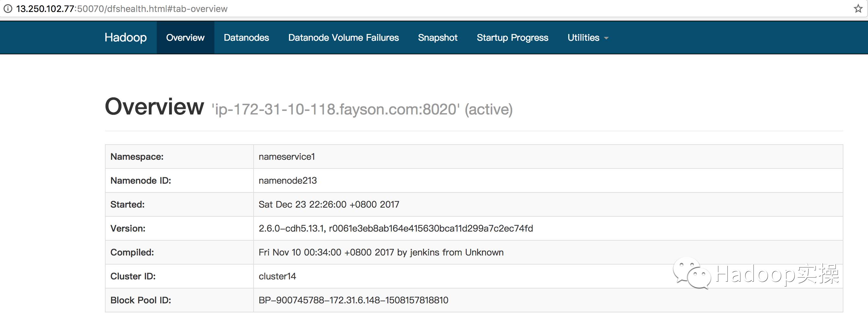Expand the Utilities dropdown caret
This screenshot has width=868, height=315.
[x=606, y=38]
